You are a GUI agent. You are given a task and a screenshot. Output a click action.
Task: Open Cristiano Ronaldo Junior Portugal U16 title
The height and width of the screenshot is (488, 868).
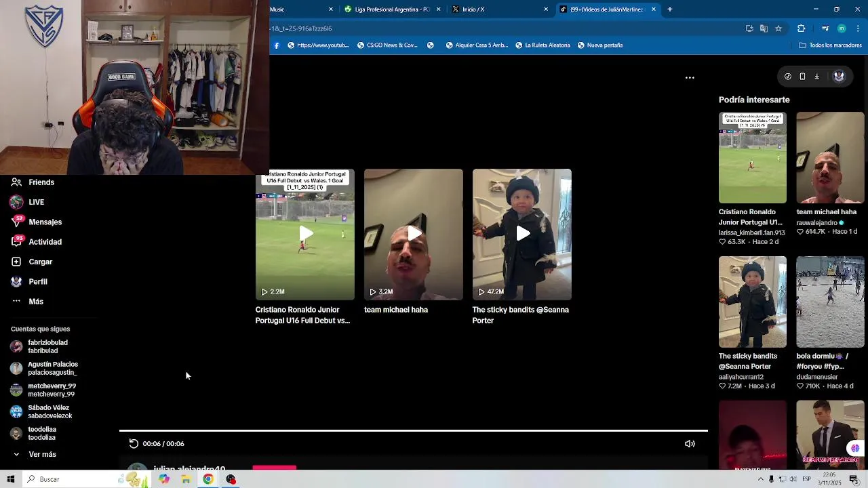(302, 315)
